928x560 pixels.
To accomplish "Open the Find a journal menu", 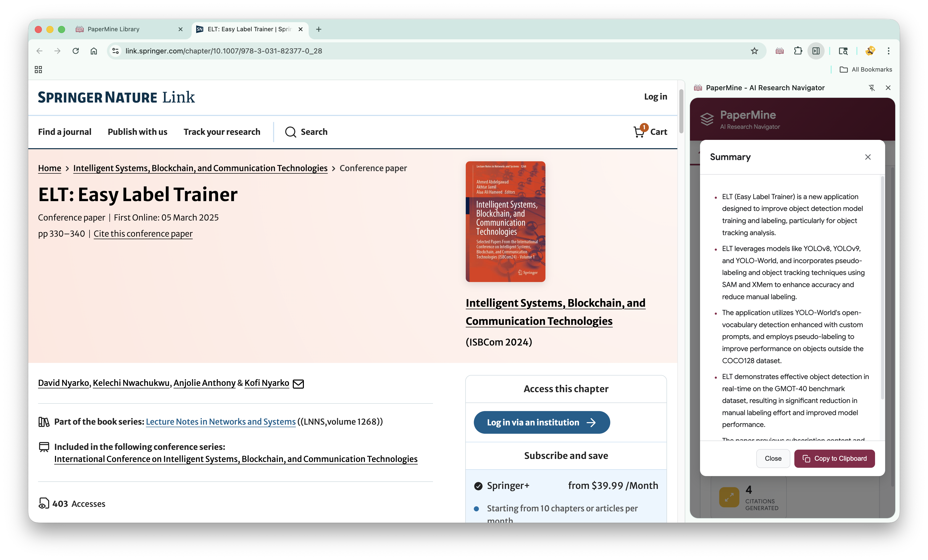I will point(65,132).
